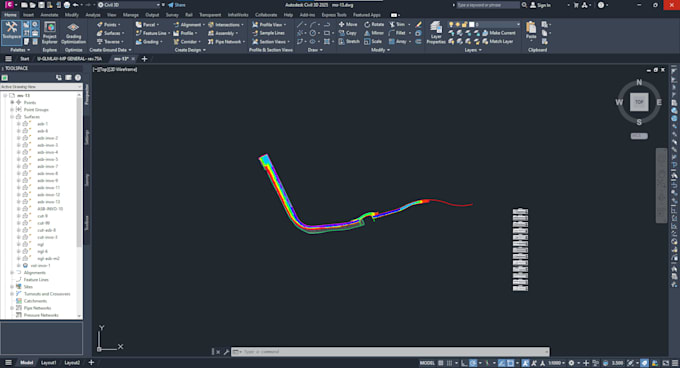Click the Open file icon in quick access toolbar
The width and height of the screenshot is (680, 368).
tap(33, 5)
